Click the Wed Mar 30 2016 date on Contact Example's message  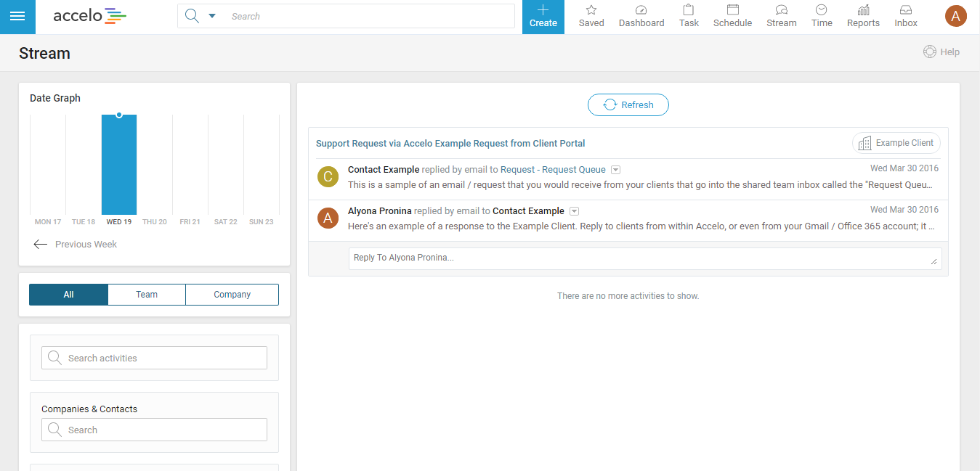coord(904,168)
